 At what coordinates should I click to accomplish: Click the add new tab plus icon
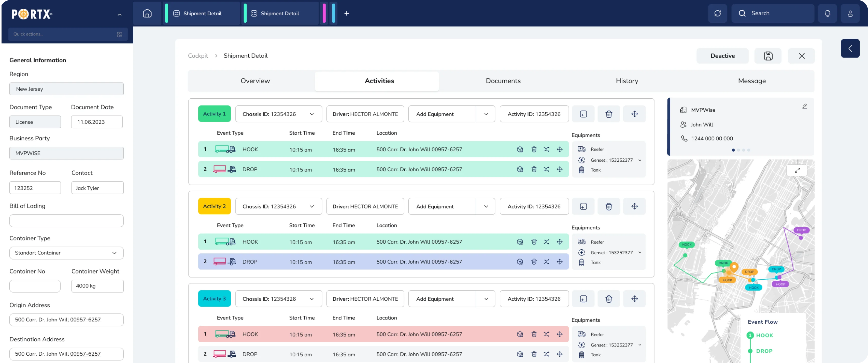[x=346, y=13]
